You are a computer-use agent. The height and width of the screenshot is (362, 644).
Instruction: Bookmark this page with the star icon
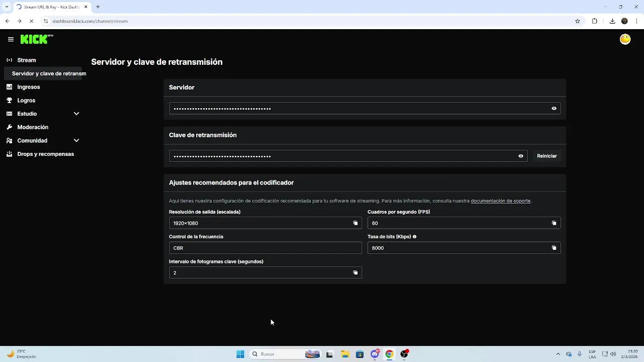[x=578, y=21]
